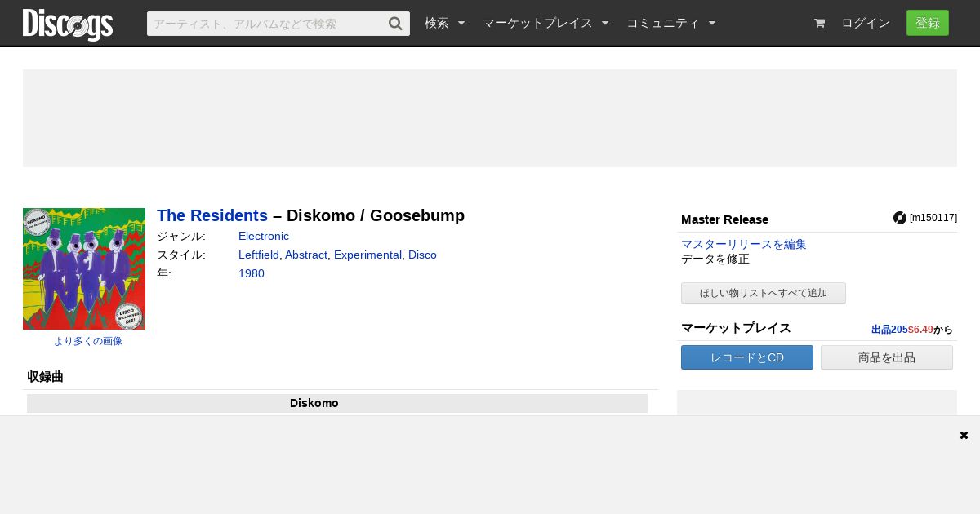Select the Abstract style link
The image size is (980, 514).
[x=306, y=255]
